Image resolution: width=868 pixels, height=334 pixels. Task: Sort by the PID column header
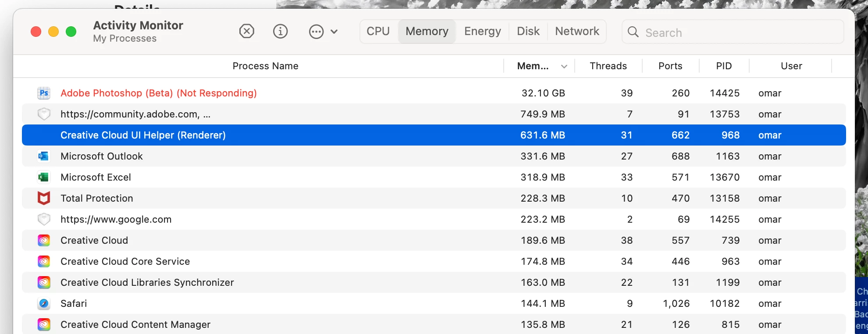tap(724, 66)
